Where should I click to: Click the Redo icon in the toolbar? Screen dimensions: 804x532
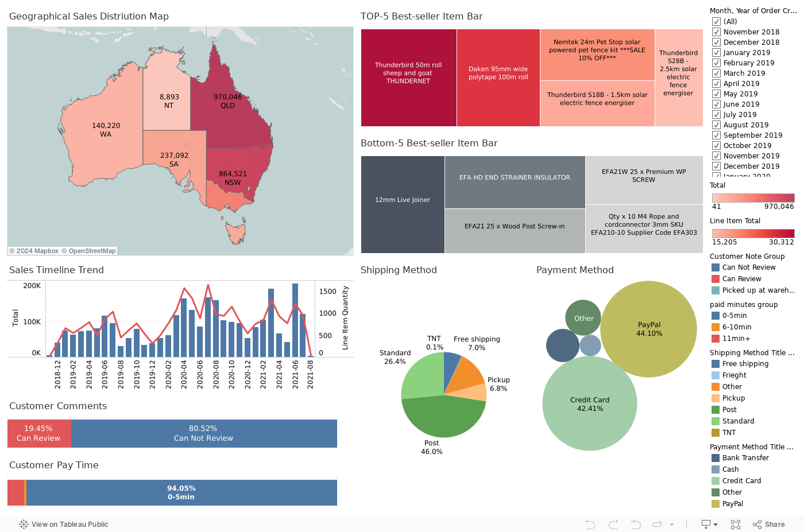point(613,524)
